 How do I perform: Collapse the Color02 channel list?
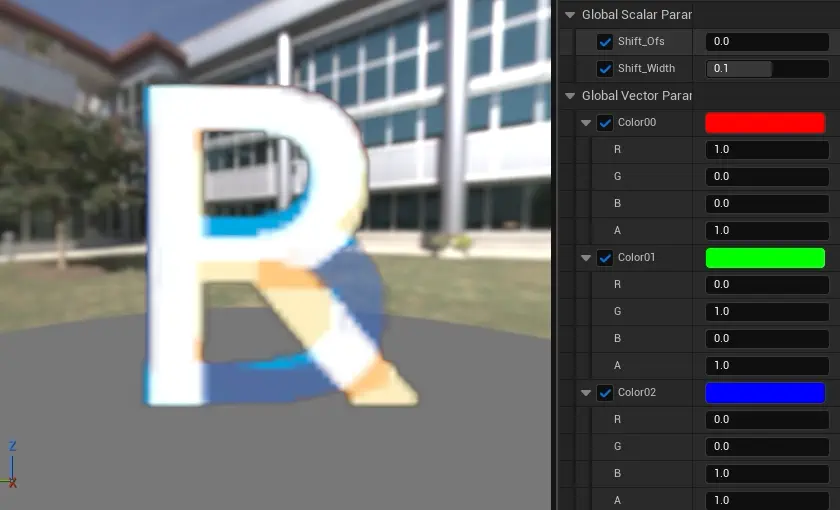pos(586,393)
